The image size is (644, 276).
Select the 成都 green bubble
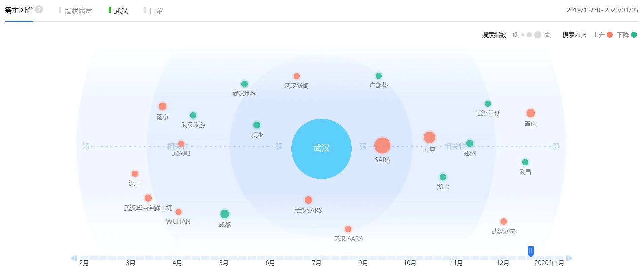[x=225, y=214]
